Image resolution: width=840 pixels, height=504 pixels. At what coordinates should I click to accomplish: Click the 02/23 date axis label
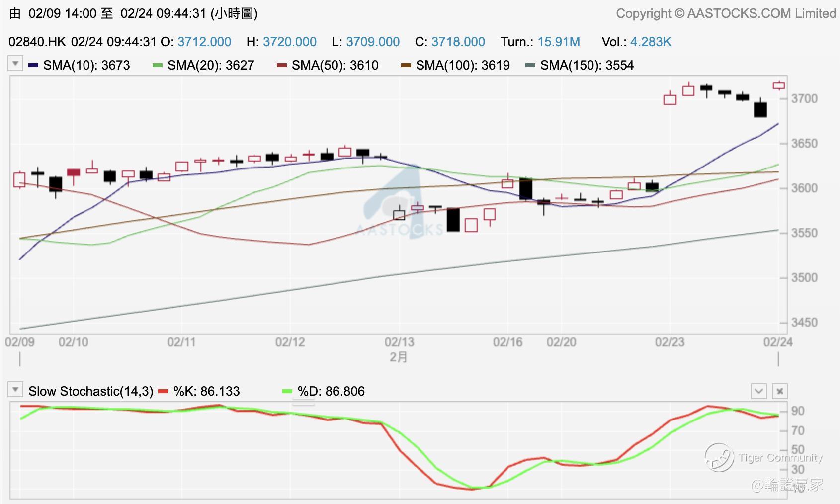click(x=670, y=342)
